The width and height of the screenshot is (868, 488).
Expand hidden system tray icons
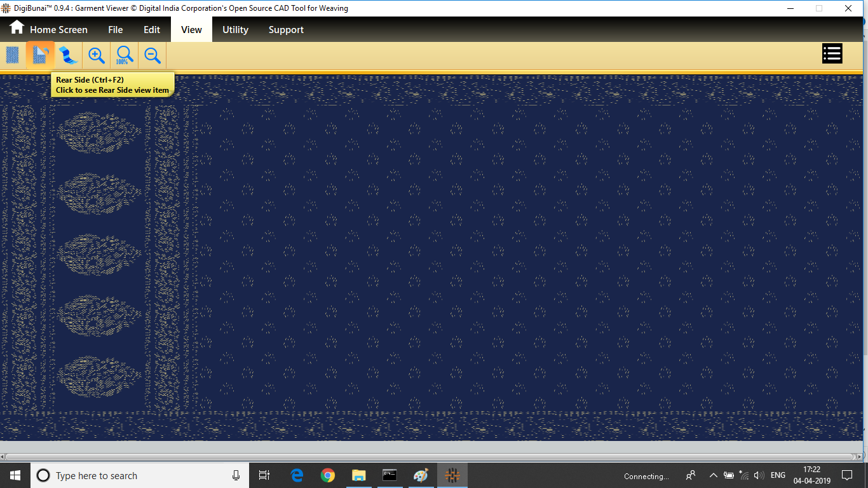pyautogui.click(x=713, y=475)
